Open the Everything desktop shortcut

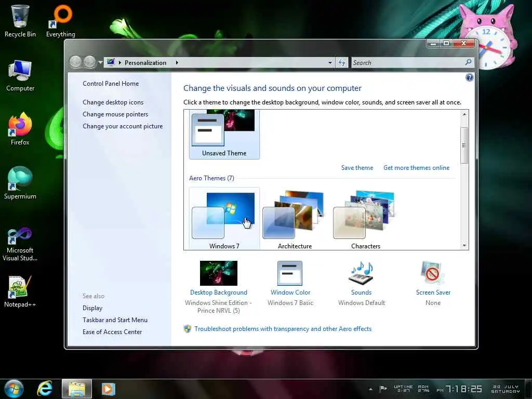60,21
